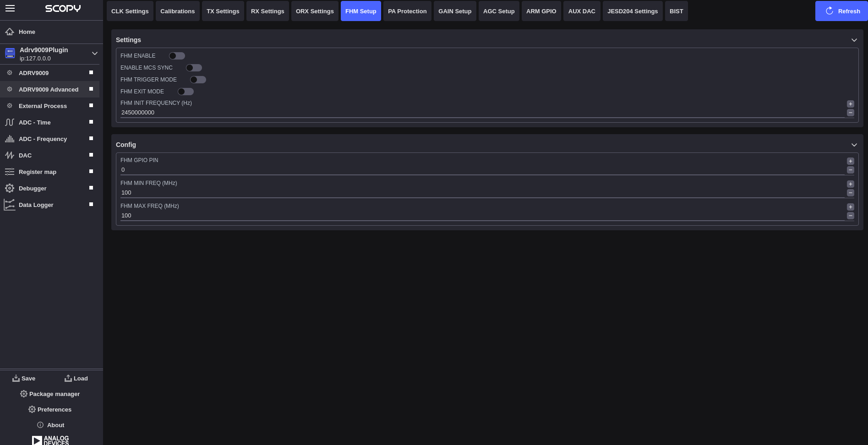Screen dimensions: 868x445
Task: Click the FHM MIN FREQ value field
Action: click(482, 193)
